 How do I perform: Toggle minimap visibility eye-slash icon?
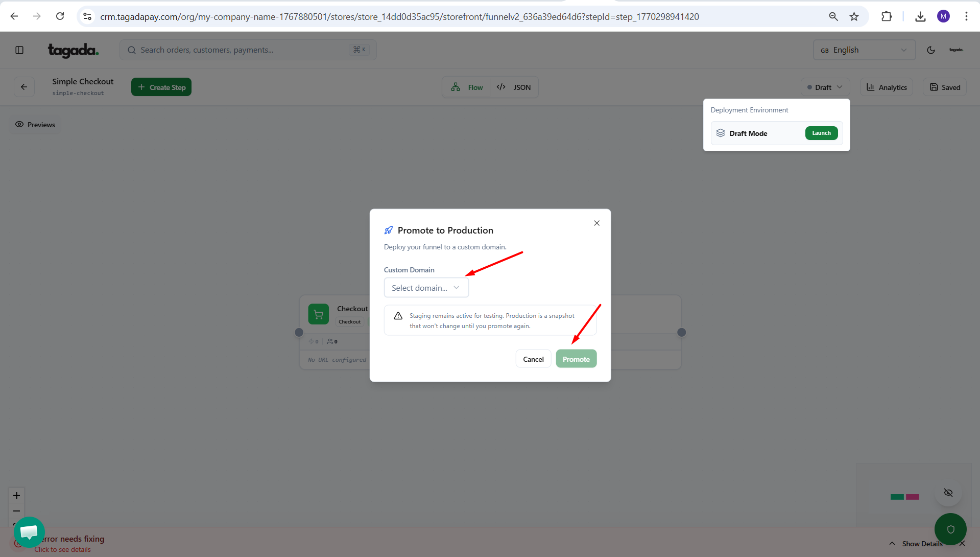[948, 493]
